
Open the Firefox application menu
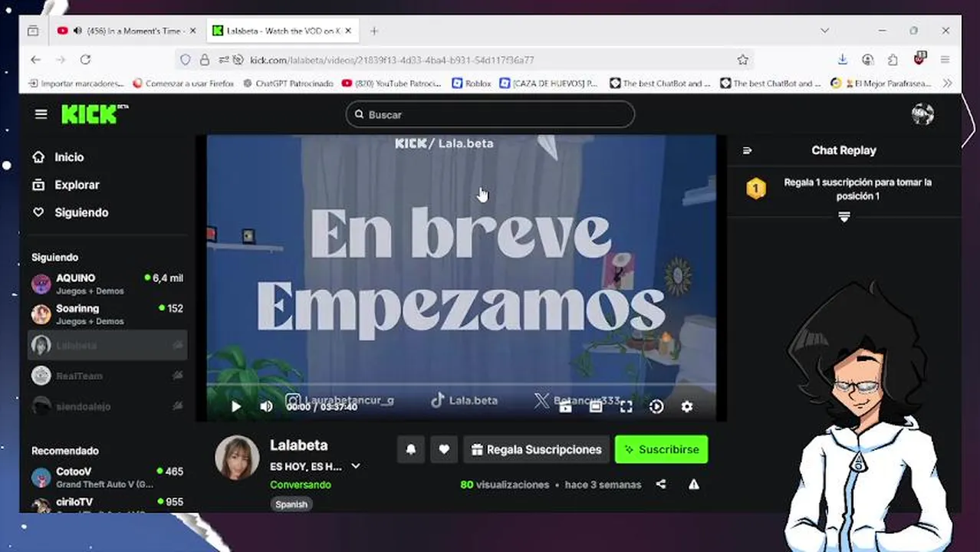click(x=945, y=60)
